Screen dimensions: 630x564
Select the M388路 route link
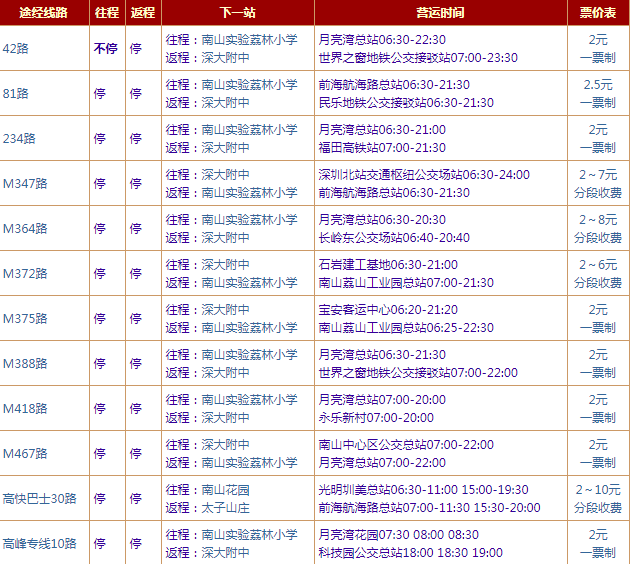[25, 363]
